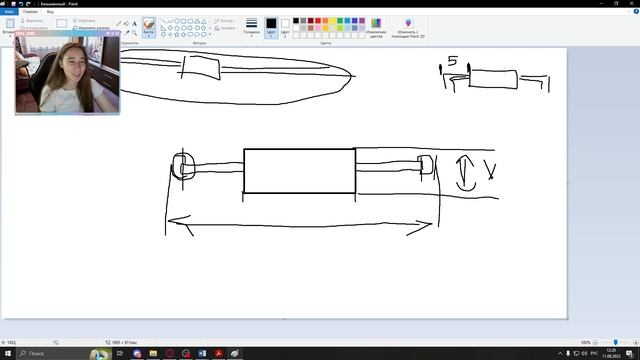Choose the Line shape
The width and height of the screenshot is (640, 360).
163,21
